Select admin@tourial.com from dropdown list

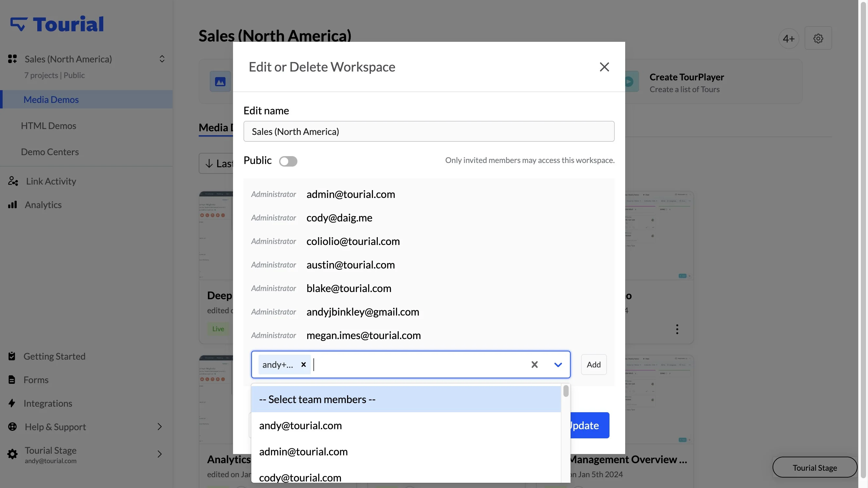(x=406, y=452)
